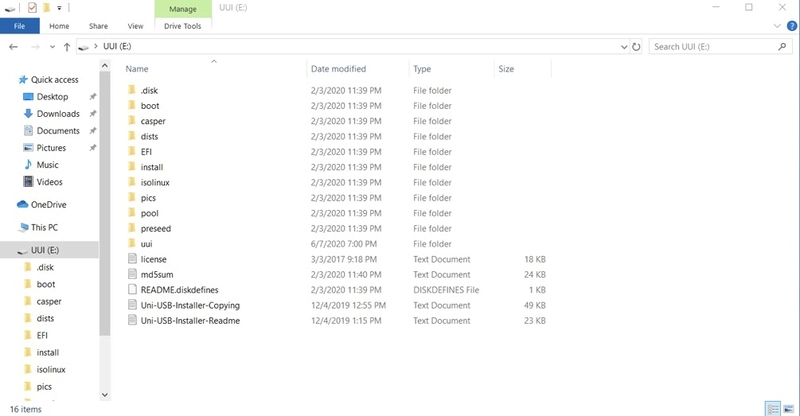Sort by the Name column header
The width and height of the screenshot is (800, 416).
137,69
